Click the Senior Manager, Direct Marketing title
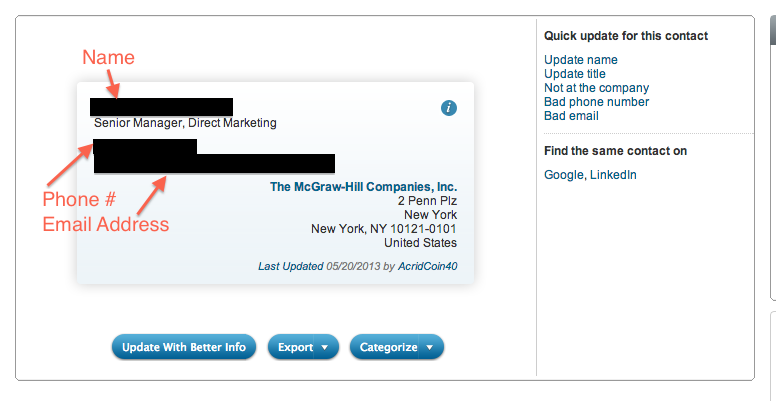Image resolution: width=776 pixels, height=401 pixels. pos(185,123)
